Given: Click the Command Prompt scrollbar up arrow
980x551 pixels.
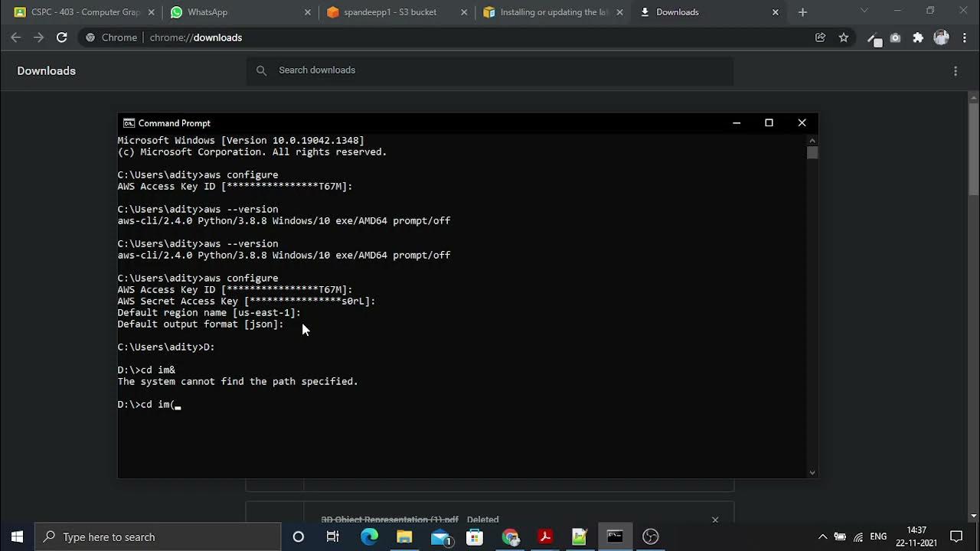Looking at the screenshot, I should 812,140.
